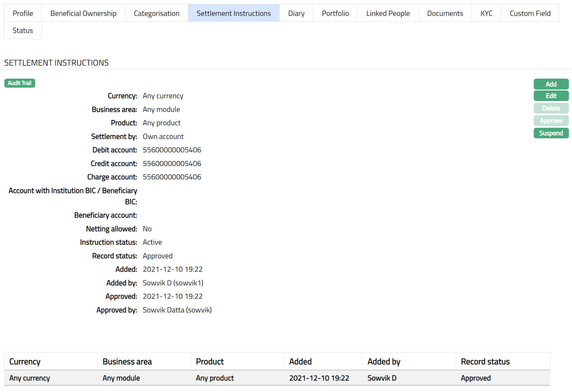Switch to the Status tab
Screen dimensions: 572x392
(x=23, y=30)
